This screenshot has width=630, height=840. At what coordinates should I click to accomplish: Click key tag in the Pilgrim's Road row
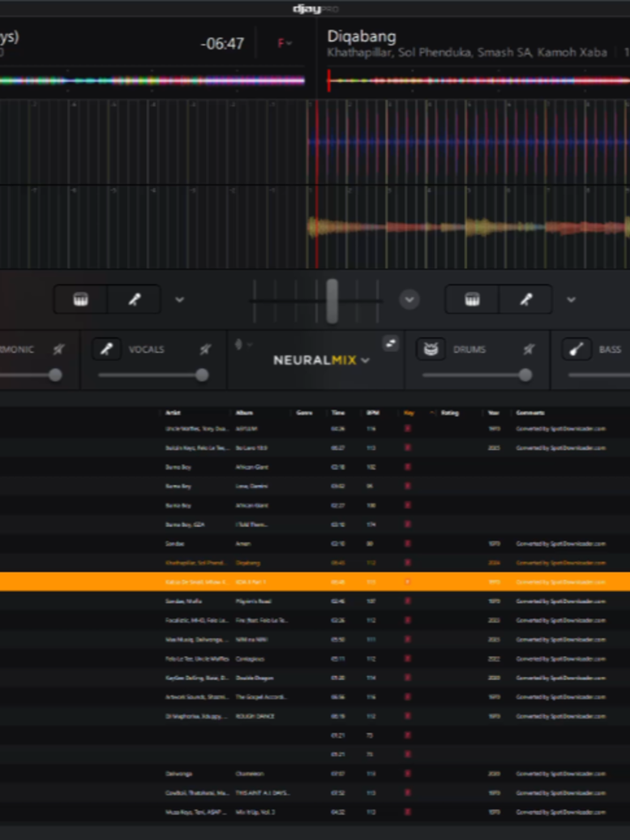(408, 601)
